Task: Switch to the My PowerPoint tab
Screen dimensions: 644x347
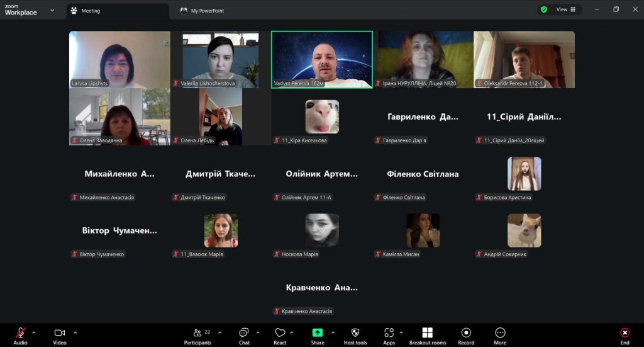Action: 207,11
